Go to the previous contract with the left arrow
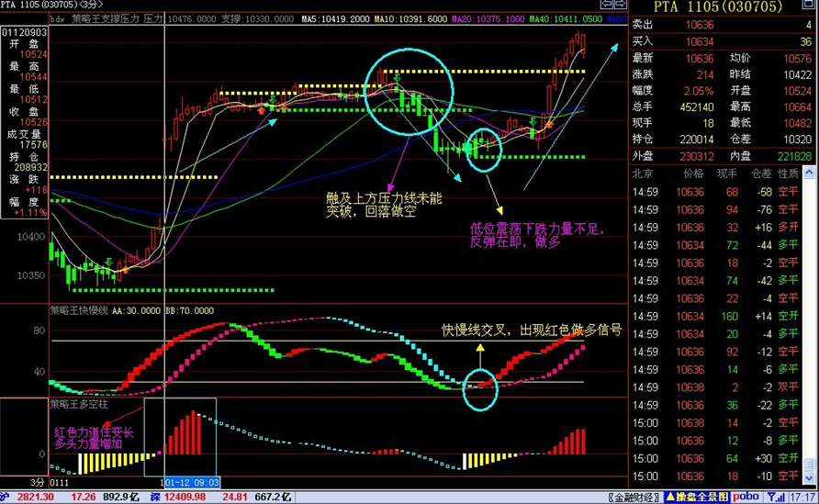This screenshot has height=504, width=819. point(606,5)
